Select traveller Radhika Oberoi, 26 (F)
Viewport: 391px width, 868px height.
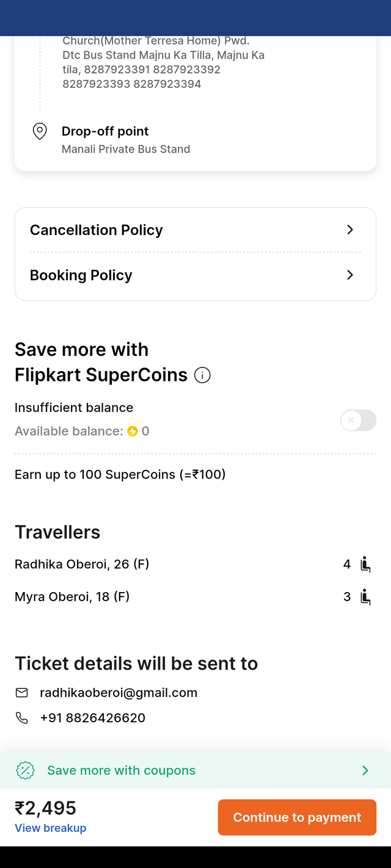click(x=82, y=565)
